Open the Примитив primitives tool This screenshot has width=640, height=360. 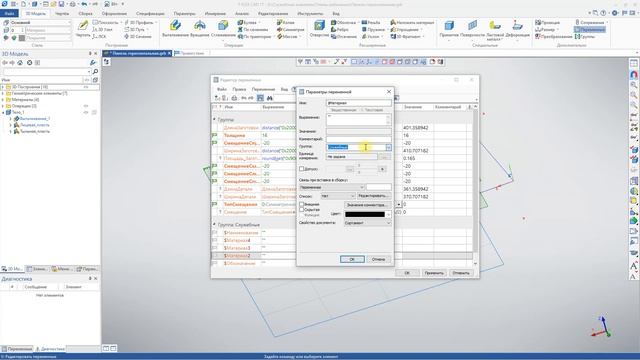pyautogui.click(x=449, y=29)
